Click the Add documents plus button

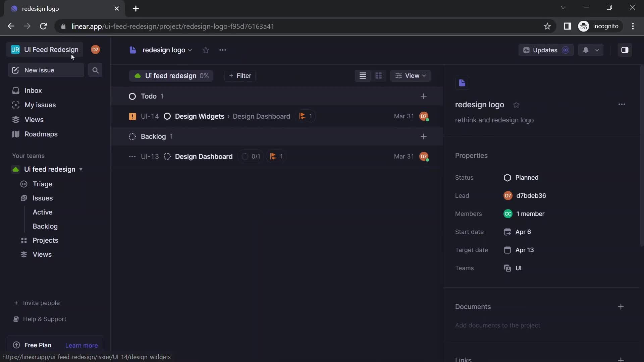[621, 307]
